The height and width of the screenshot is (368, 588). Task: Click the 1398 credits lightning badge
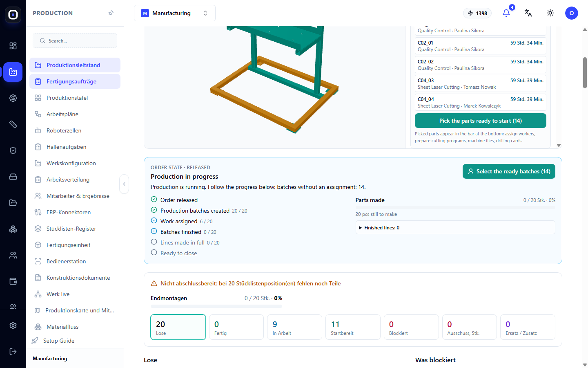coord(477,13)
